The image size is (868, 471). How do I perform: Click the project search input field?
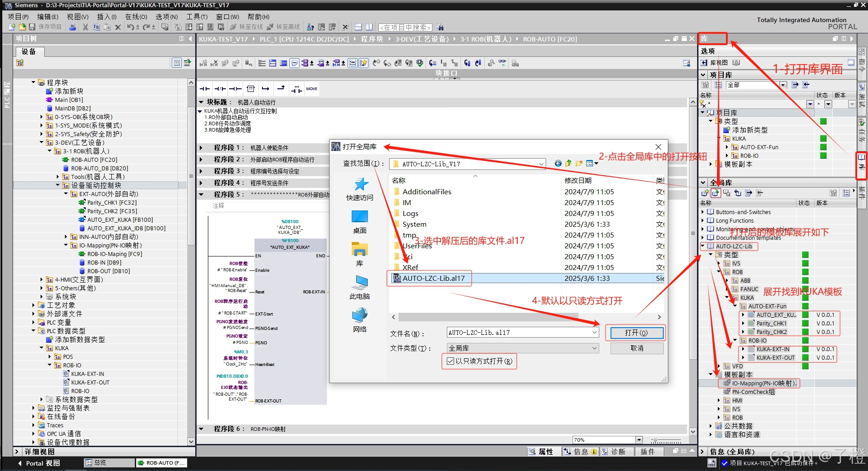405,27
